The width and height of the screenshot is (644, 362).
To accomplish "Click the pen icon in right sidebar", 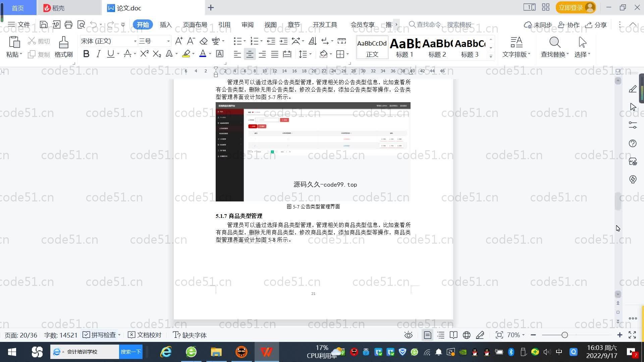I will (x=633, y=89).
